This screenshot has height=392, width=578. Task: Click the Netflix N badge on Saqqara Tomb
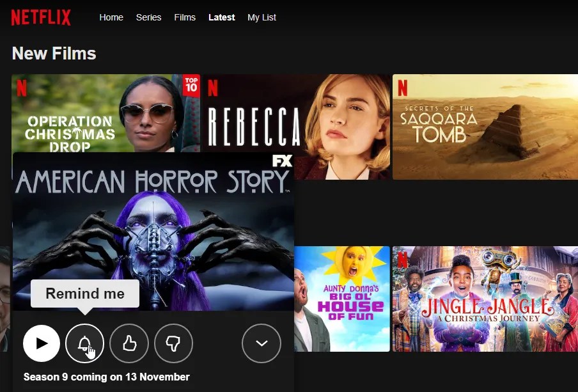pos(403,88)
